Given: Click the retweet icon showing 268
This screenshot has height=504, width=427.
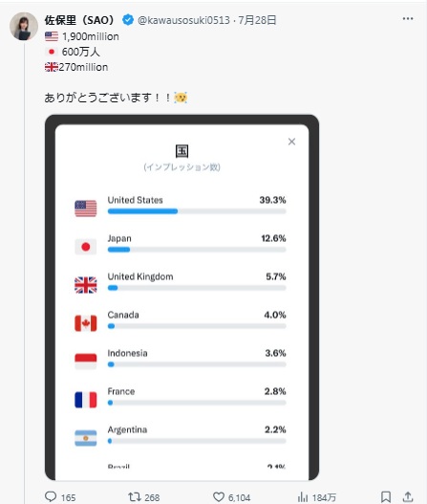Looking at the screenshot, I should click(134, 497).
